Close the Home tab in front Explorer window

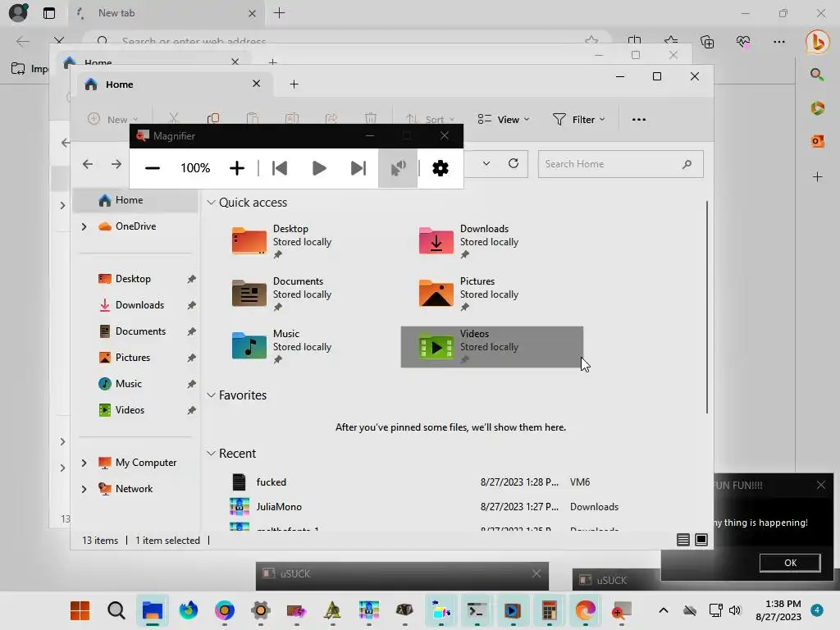pyautogui.click(x=256, y=84)
